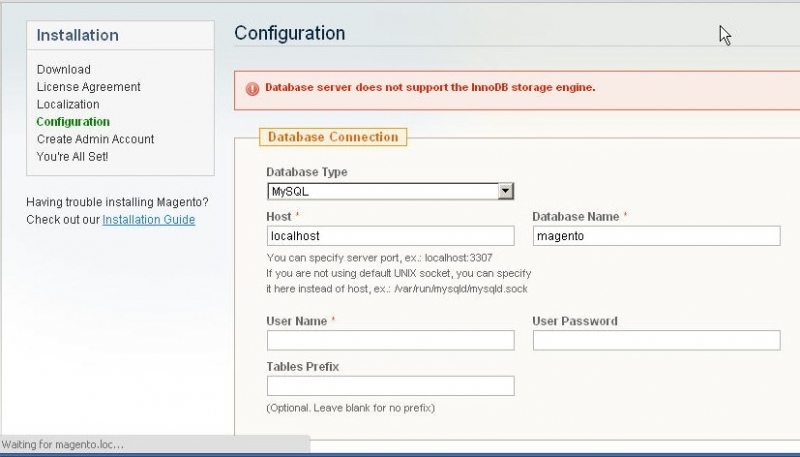Viewport: 800px width, 457px height.
Task: Click the User Password field
Action: (x=655, y=341)
